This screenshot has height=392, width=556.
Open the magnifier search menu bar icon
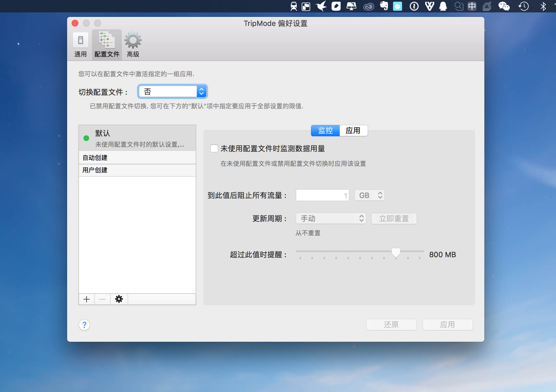click(x=459, y=6)
